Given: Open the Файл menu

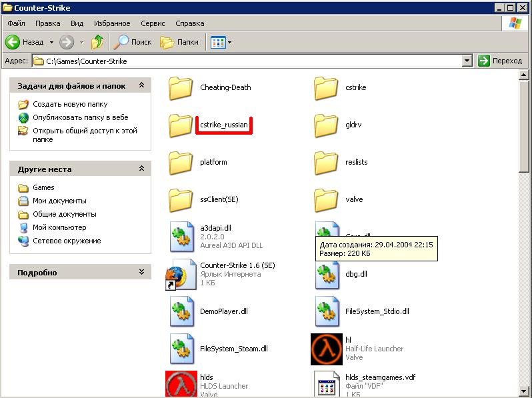Looking at the screenshot, I should [16, 23].
